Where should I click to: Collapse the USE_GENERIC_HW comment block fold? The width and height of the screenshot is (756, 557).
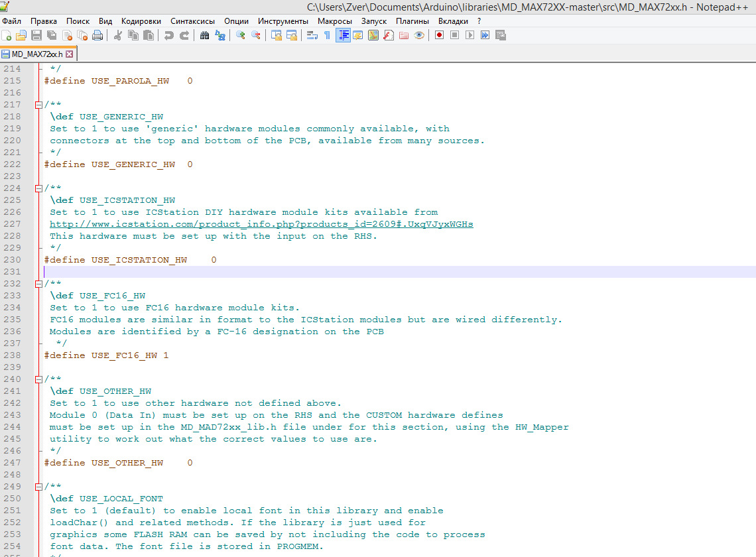coord(38,105)
